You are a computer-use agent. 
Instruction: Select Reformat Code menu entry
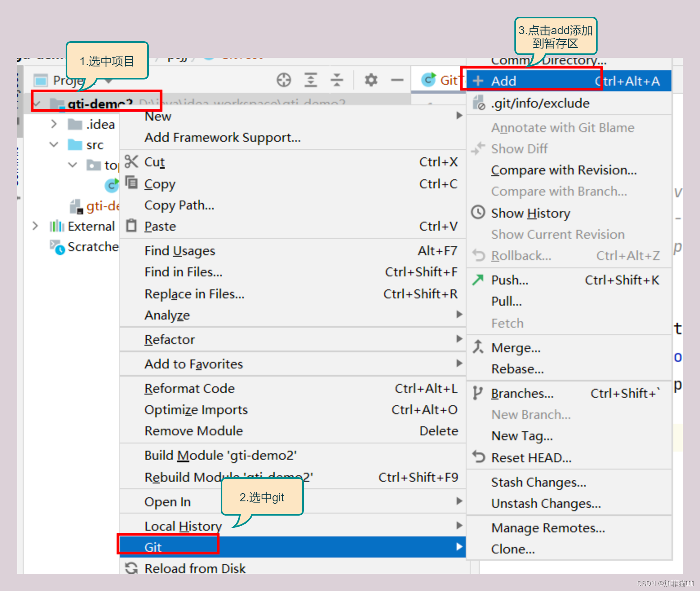coord(293,388)
